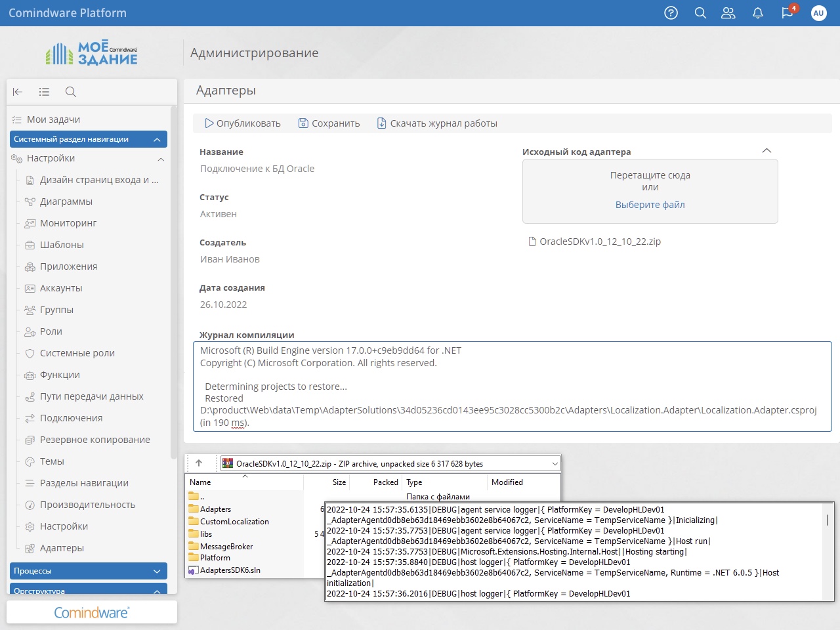
Task: Click the up arrow in archive window
Action: coord(199,463)
